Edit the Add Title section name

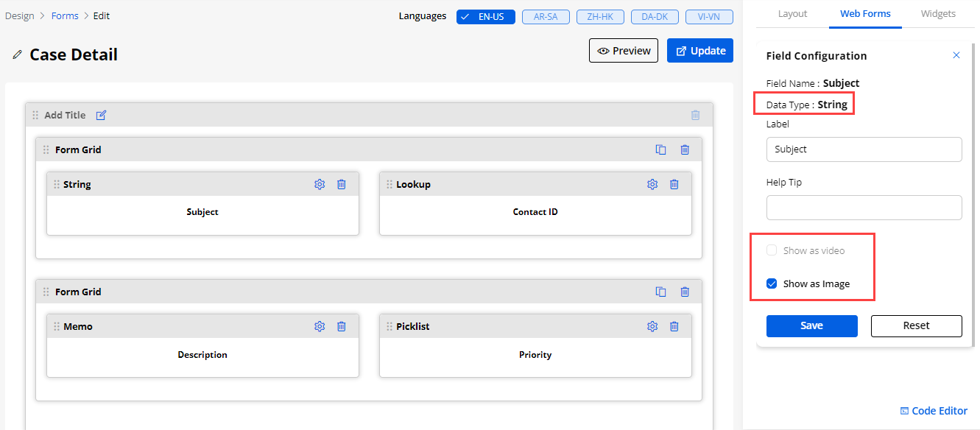coord(102,116)
